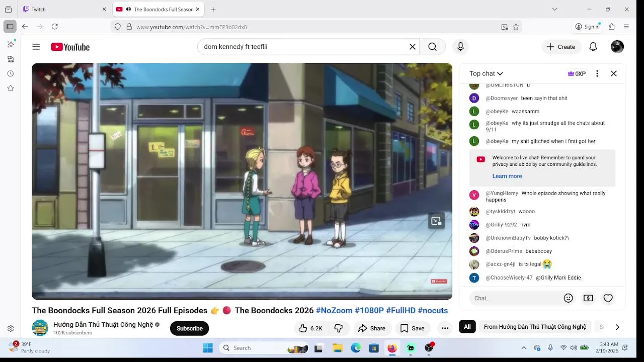The width and height of the screenshot is (644, 362).
Task: Open sidebar bookmarks star icon
Action: tap(11, 88)
